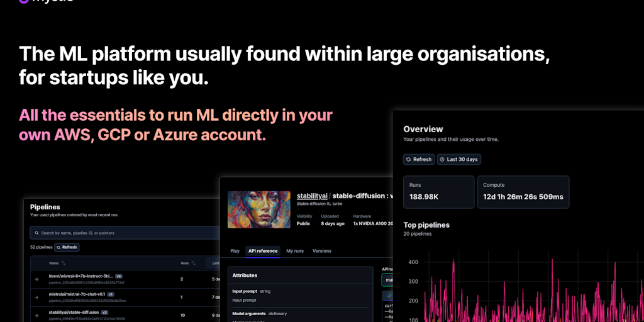Click the Runs 188.98K stat card

pos(438,191)
